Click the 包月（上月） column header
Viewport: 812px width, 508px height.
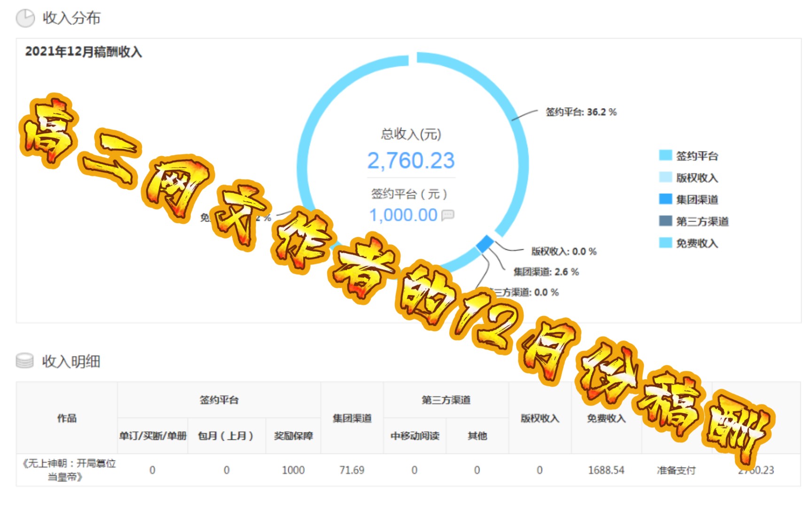point(226,436)
